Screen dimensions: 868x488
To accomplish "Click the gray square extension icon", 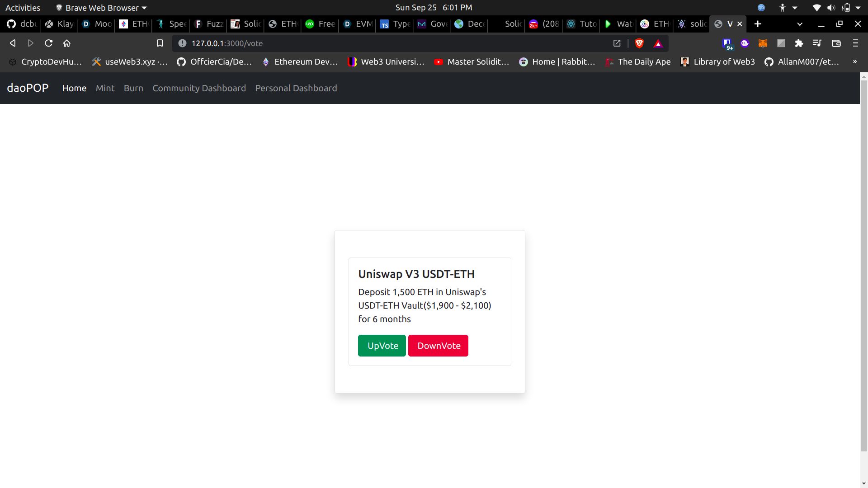I will pos(781,43).
